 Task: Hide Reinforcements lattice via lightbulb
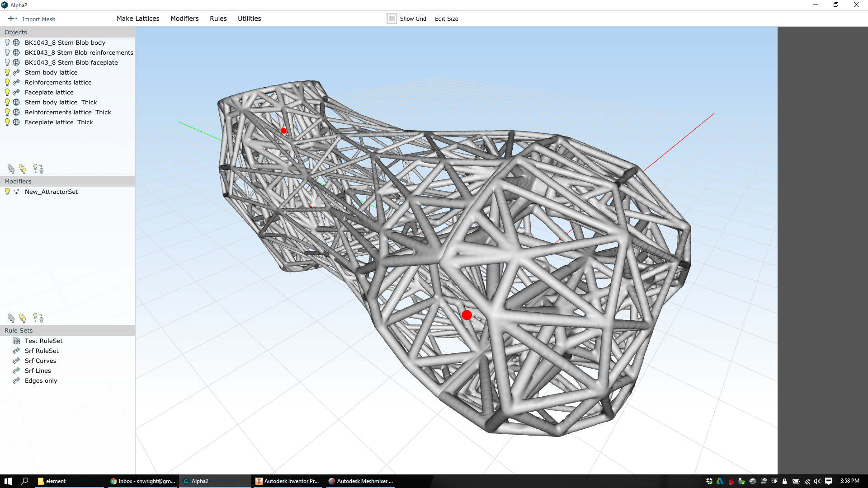pos(7,82)
